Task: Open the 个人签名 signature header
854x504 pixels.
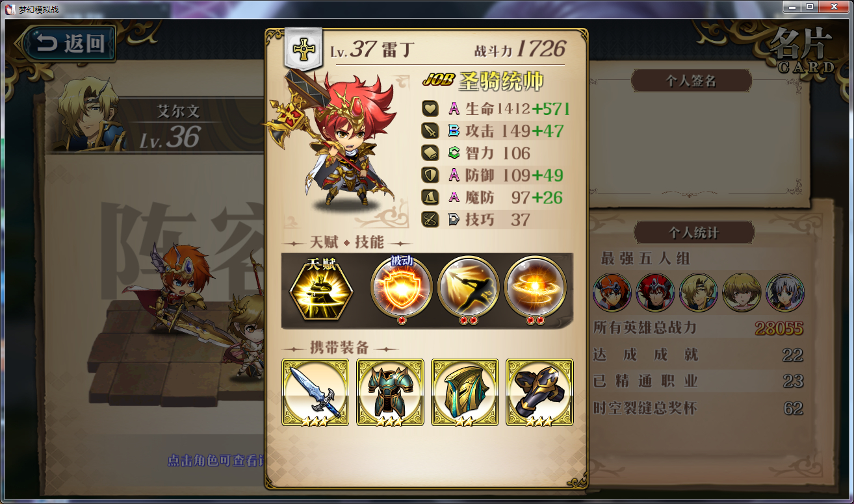Action: [x=692, y=81]
